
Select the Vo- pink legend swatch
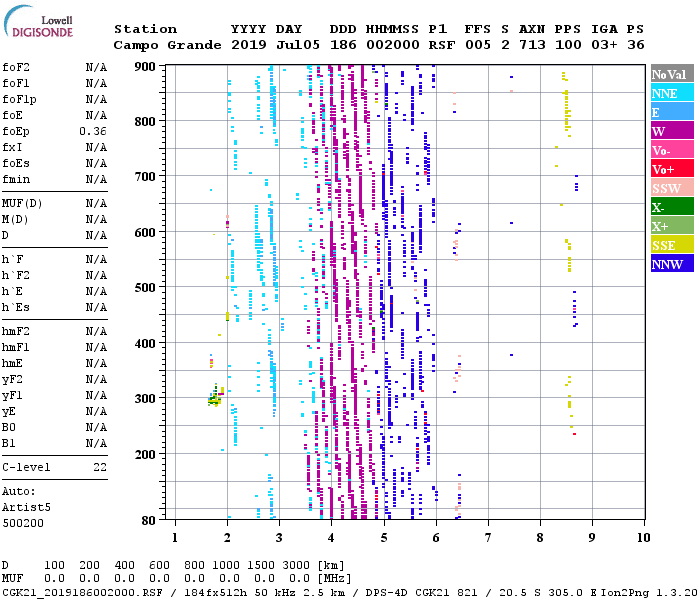click(x=672, y=150)
